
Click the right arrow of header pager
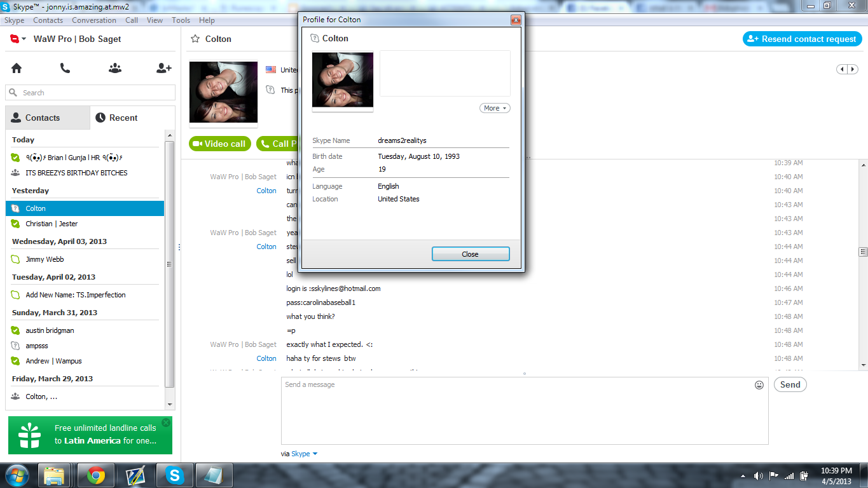[853, 69]
